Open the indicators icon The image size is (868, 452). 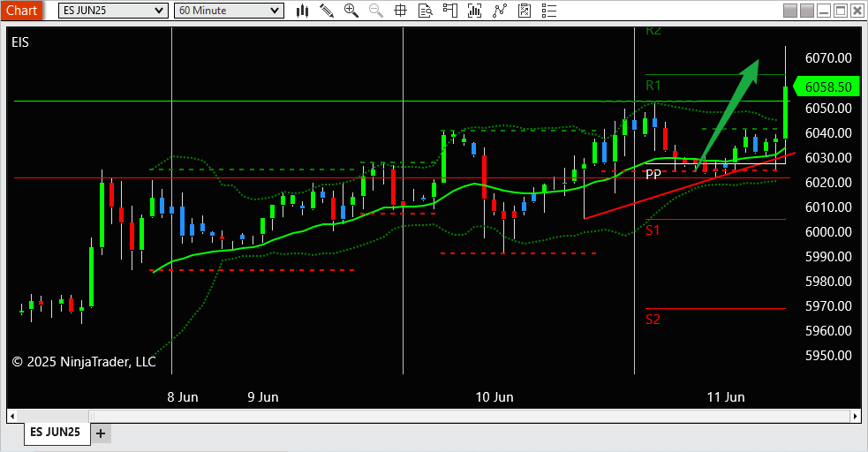tap(499, 11)
